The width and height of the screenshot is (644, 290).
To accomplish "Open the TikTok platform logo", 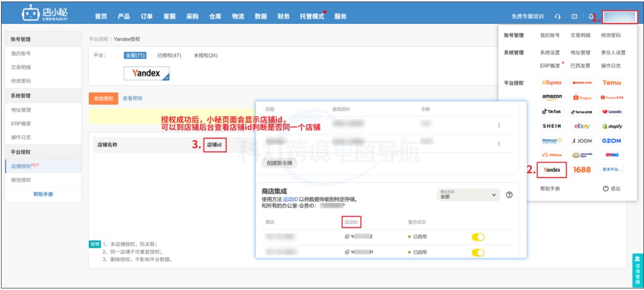I will 552,111.
